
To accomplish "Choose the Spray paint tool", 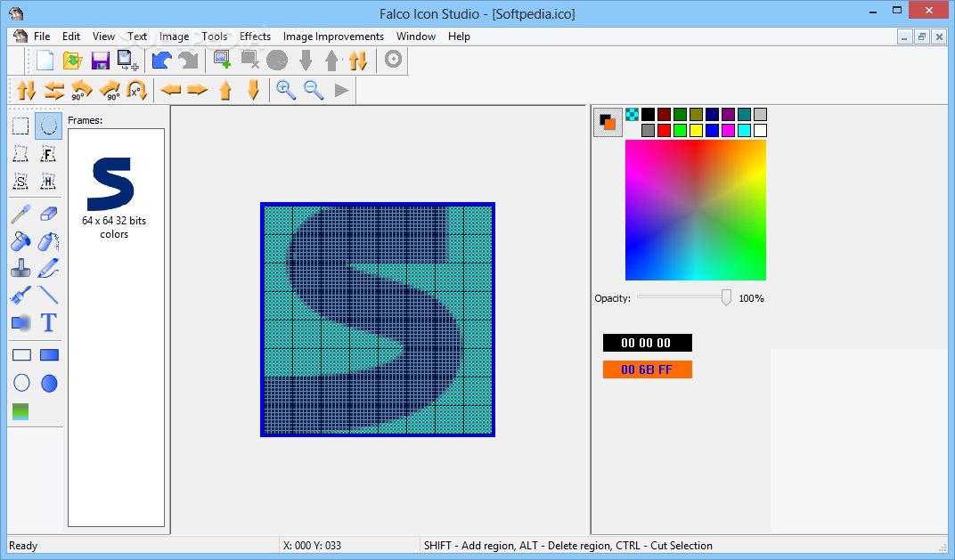I will pyautogui.click(x=48, y=241).
